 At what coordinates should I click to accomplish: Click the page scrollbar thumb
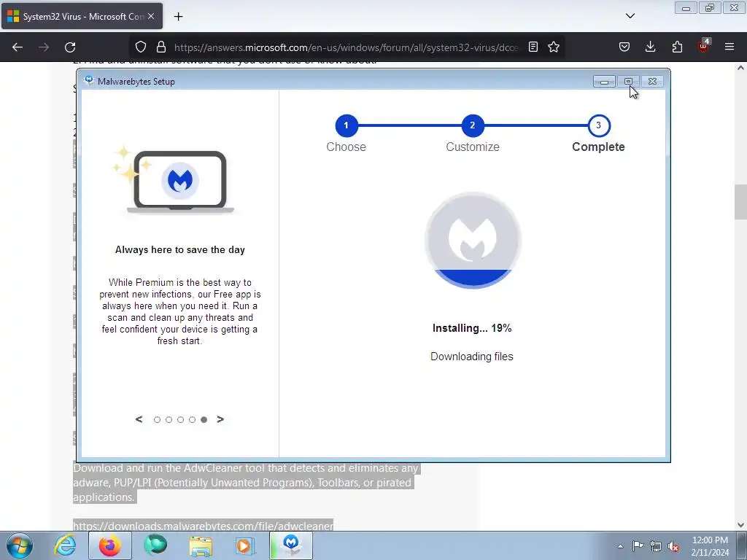click(740, 202)
